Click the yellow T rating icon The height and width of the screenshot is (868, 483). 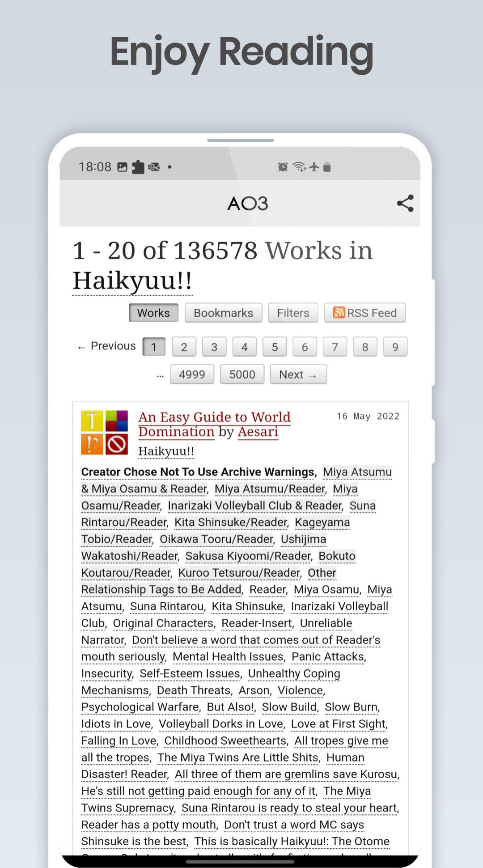coord(92,421)
